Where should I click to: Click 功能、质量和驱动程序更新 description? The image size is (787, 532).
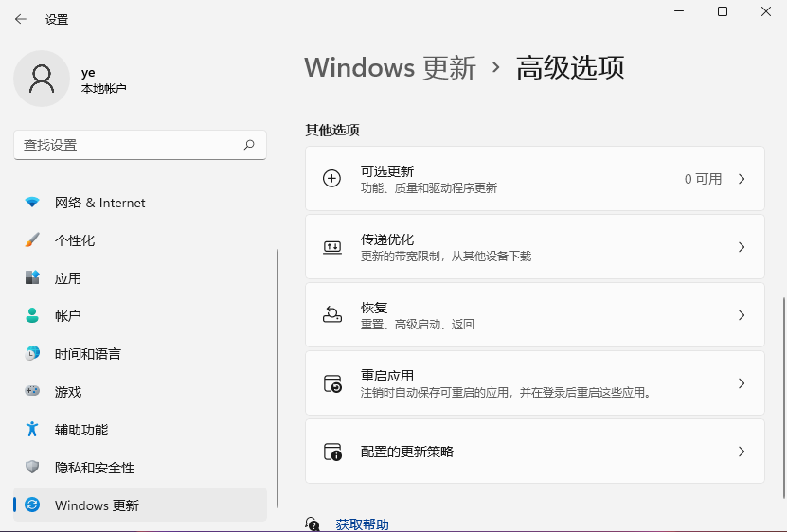429,188
